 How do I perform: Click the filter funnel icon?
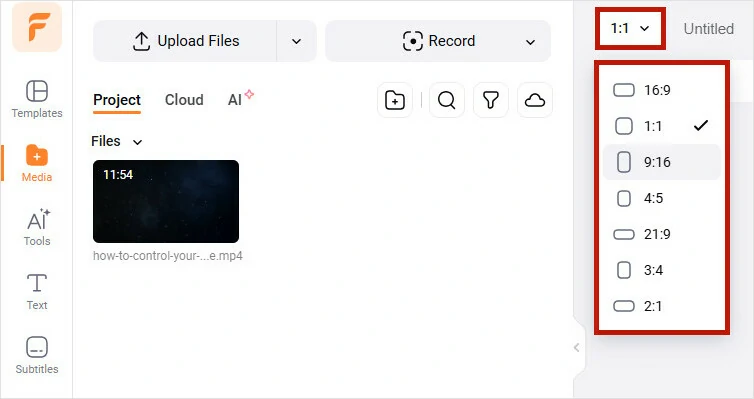point(490,100)
